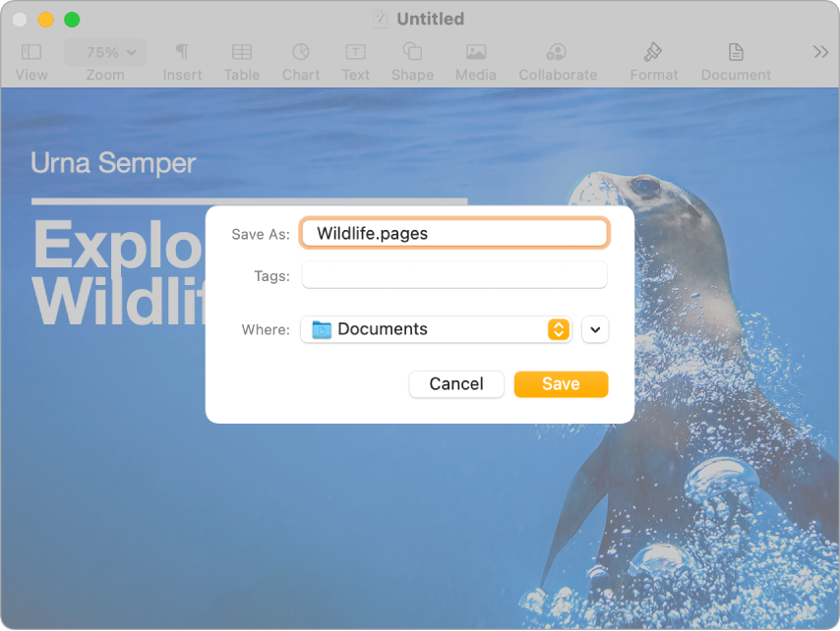
Task: Add a Chart from the toolbar
Action: pyautogui.click(x=300, y=52)
